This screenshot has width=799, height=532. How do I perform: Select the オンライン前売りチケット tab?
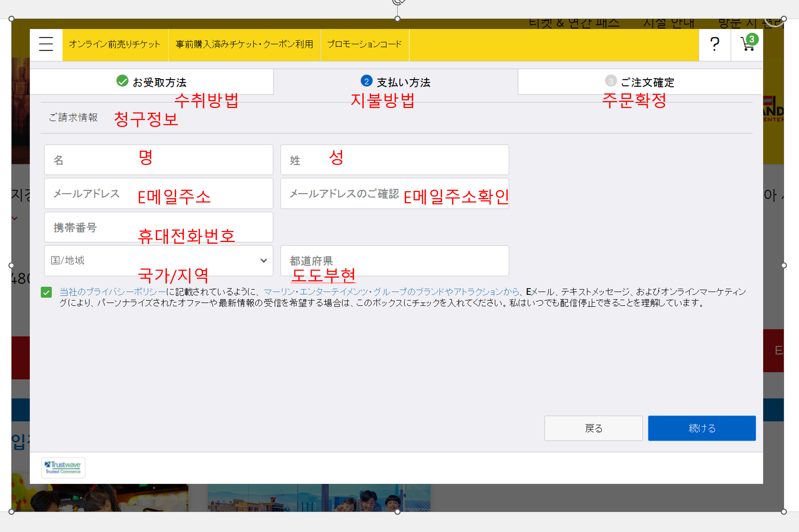(x=115, y=45)
